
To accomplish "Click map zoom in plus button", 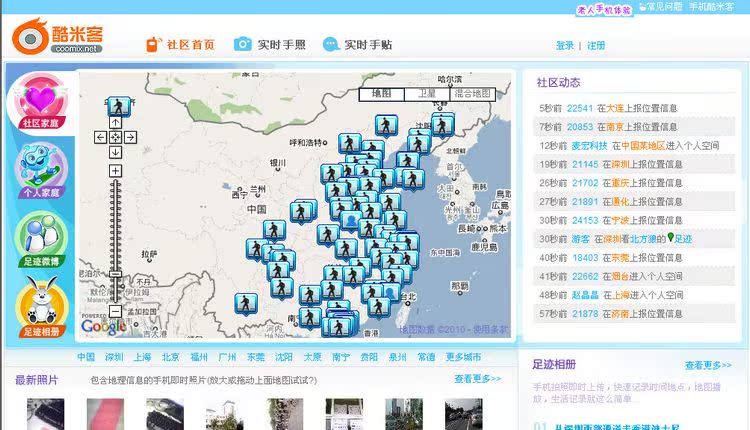I will pos(116,171).
